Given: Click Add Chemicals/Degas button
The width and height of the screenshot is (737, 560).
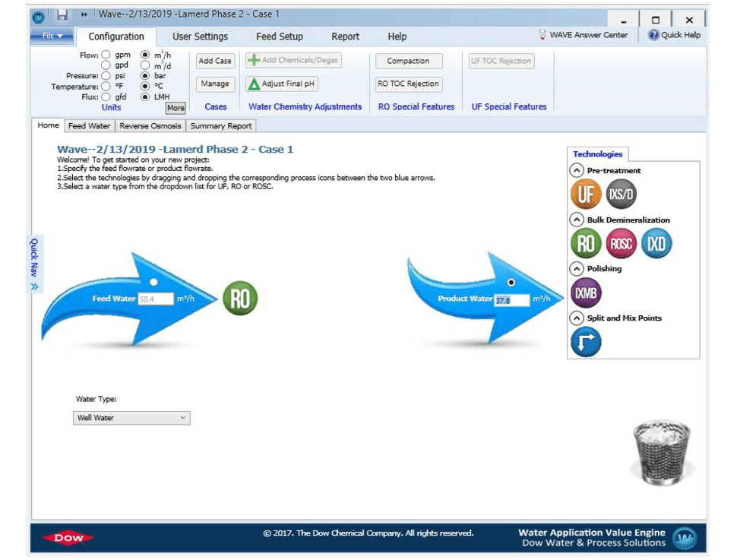Looking at the screenshot, I should pyautogui.click(x=293, y=60).
